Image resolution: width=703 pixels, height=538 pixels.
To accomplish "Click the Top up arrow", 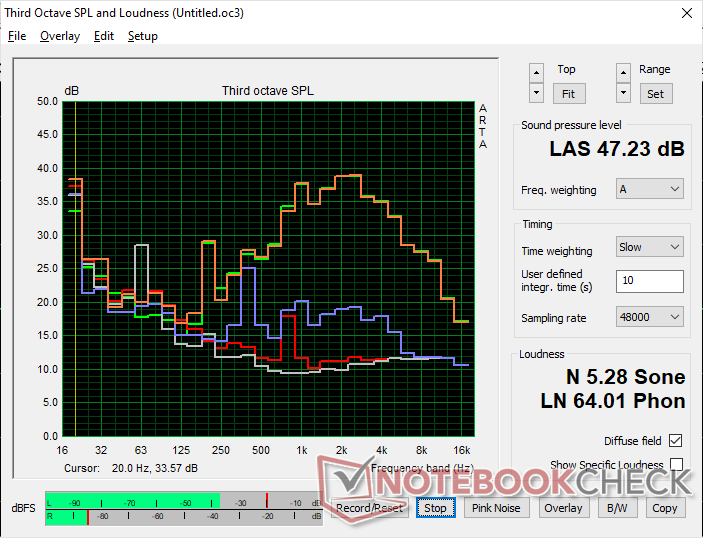I will pyautogui.click(x=536, y=73).
